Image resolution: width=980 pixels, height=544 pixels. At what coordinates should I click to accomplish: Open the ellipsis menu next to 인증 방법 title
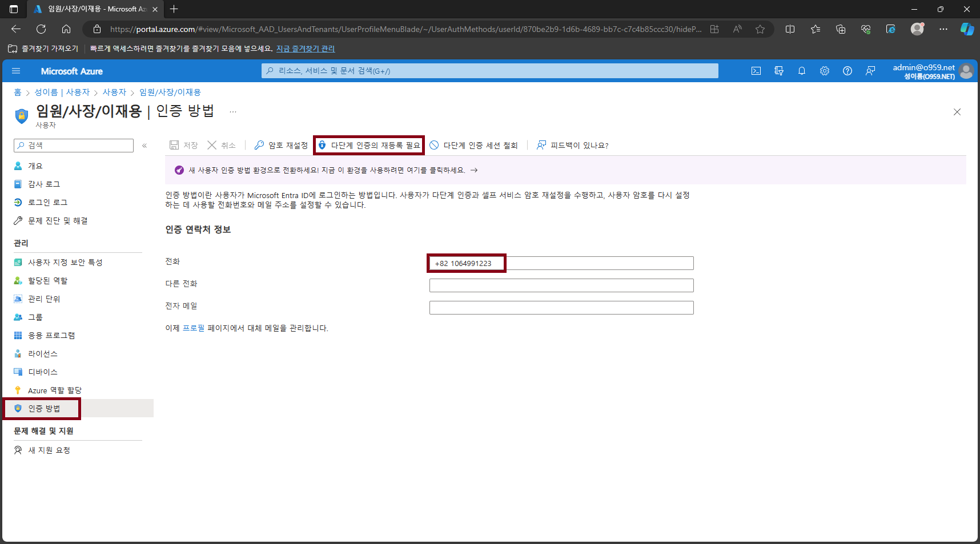(232, 112)
